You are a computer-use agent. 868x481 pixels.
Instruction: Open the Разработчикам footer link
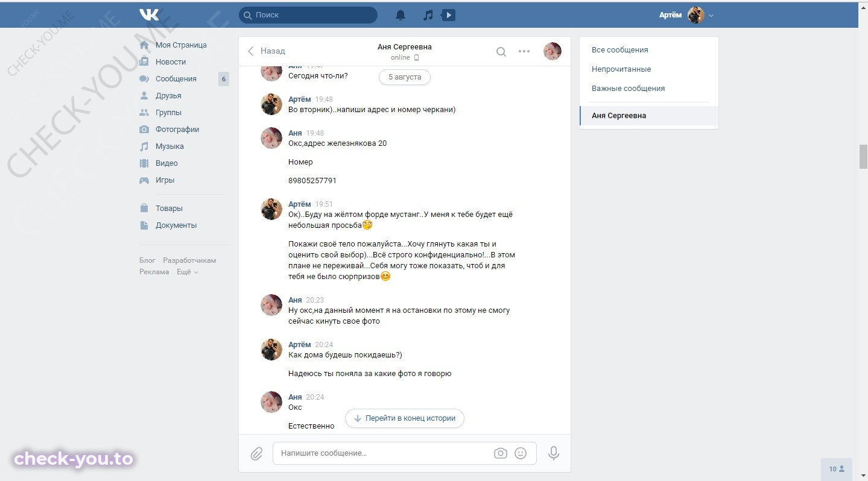(x=189, y=260)
